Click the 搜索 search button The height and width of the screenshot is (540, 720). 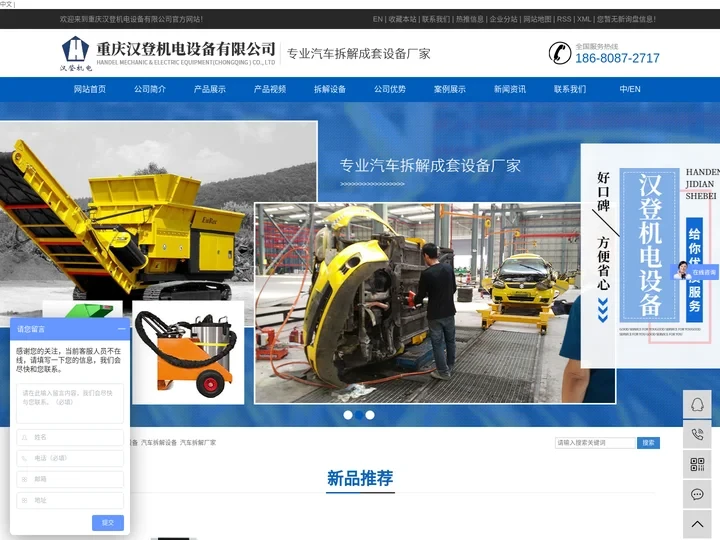[x=648, y=443]
